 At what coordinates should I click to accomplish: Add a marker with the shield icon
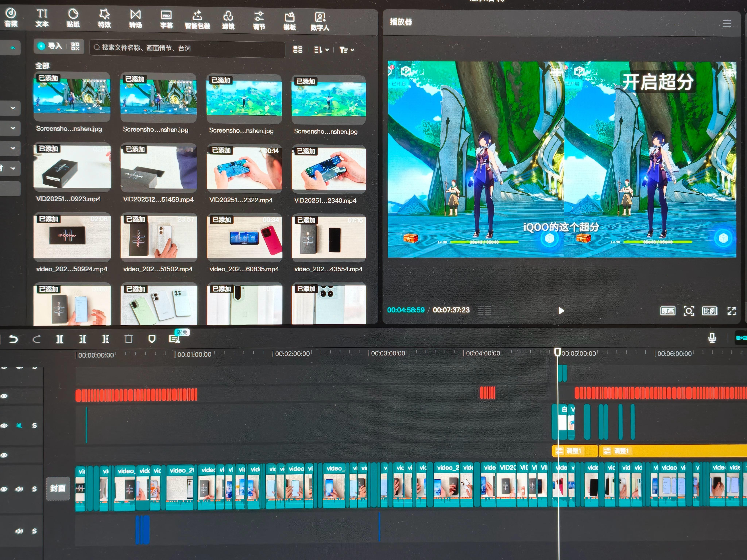pos(152,339)
